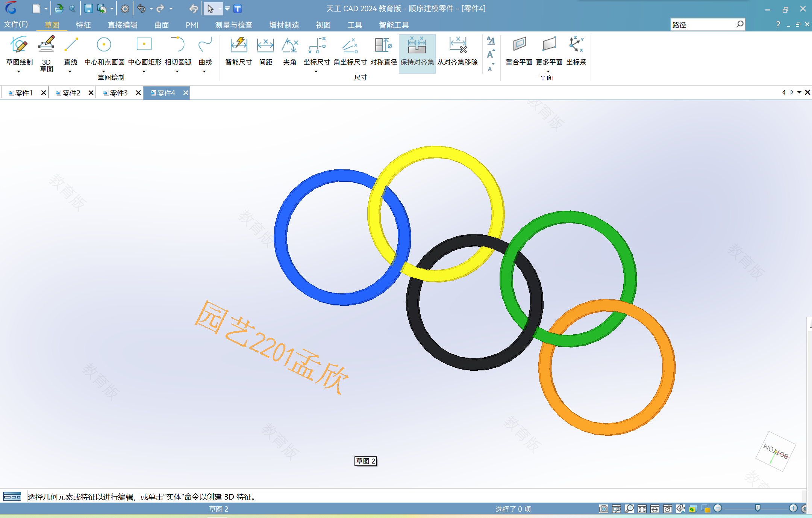This screenshot has height=518, width=812.
Task: Click 从对齐集移除 remove from alignment set
Action: pyautogui.click(x=458, y=51)
